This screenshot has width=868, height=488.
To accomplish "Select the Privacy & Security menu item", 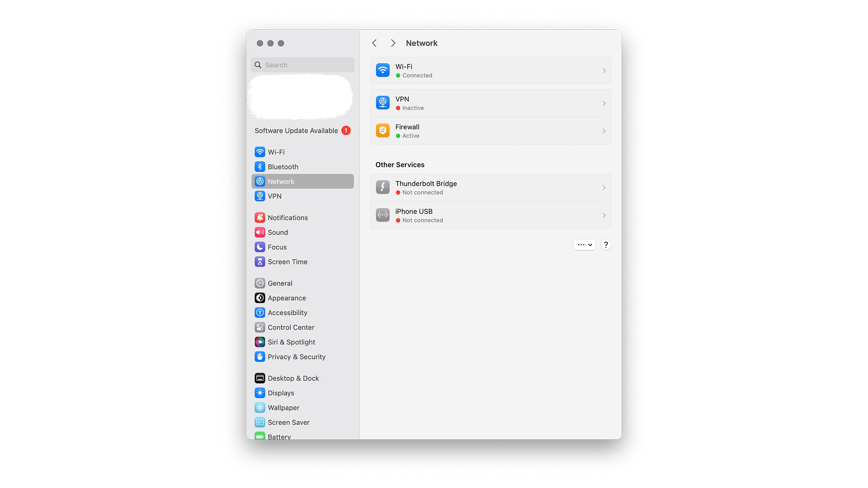I will (x=296, y=357).
